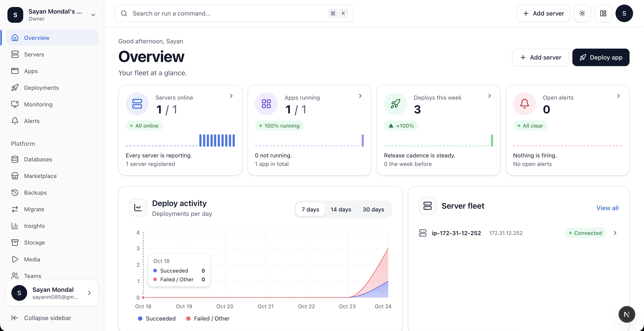Focus the Search or run a command field
Image resolution: width=644 pixels, height=331 pixels.
pyautogui.click(x=234, y=14)
